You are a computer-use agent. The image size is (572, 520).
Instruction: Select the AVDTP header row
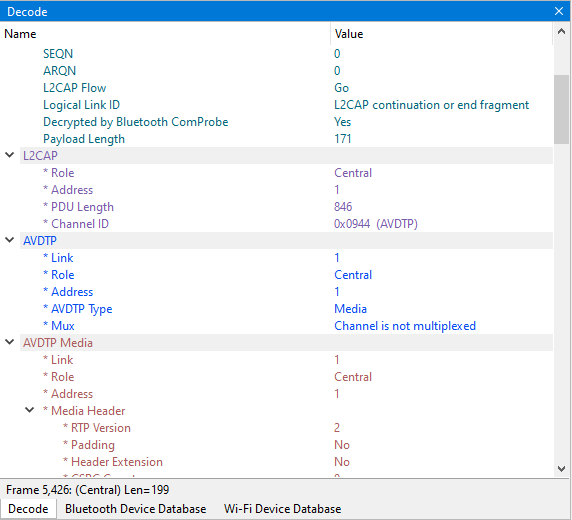tap(286, 240)
